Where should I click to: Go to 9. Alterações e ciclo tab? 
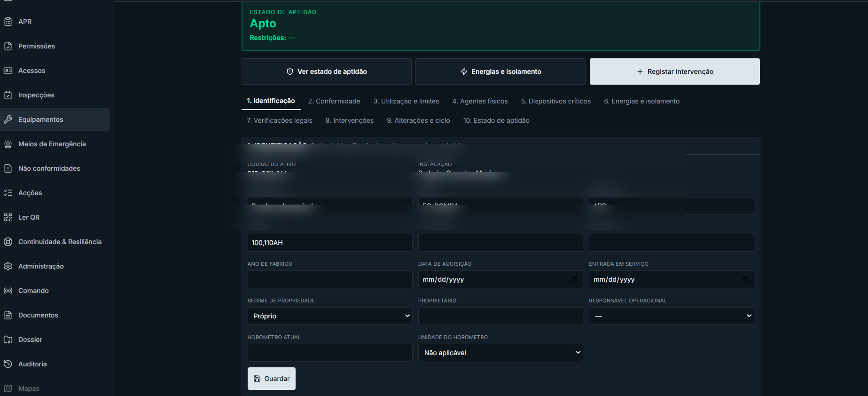pos(419,120)
